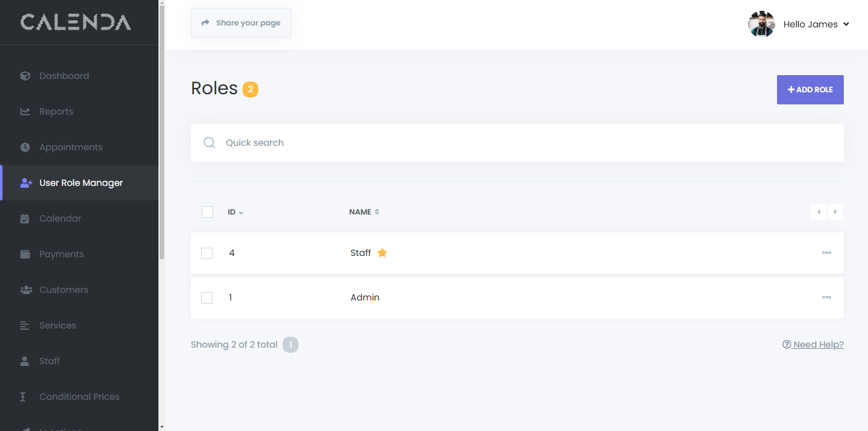Open the Staff row three-dot menu
The height and width of the screenshot is (431, 868).
[826, 253]
